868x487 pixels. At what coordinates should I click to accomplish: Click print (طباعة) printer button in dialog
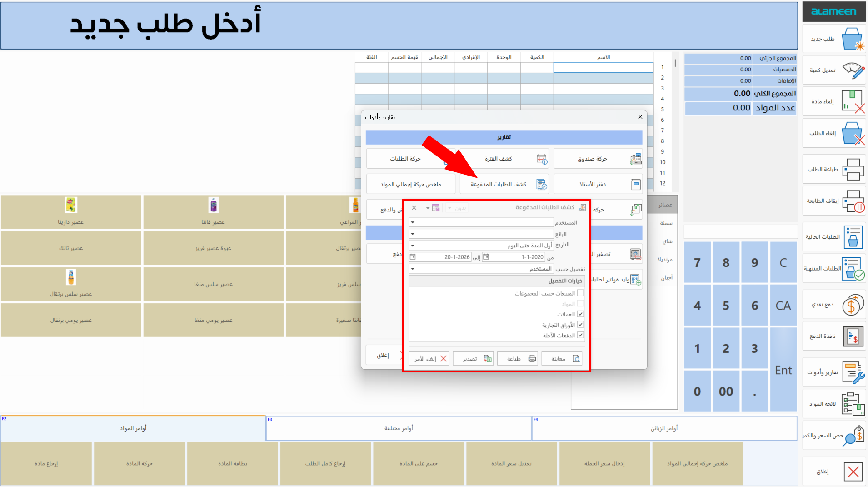tap(518, 359)
